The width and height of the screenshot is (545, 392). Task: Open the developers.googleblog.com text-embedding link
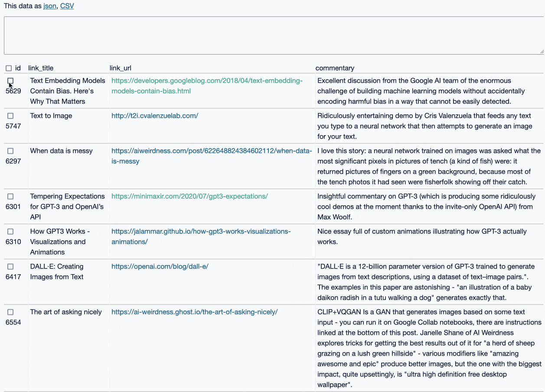[x=207, y=86]
